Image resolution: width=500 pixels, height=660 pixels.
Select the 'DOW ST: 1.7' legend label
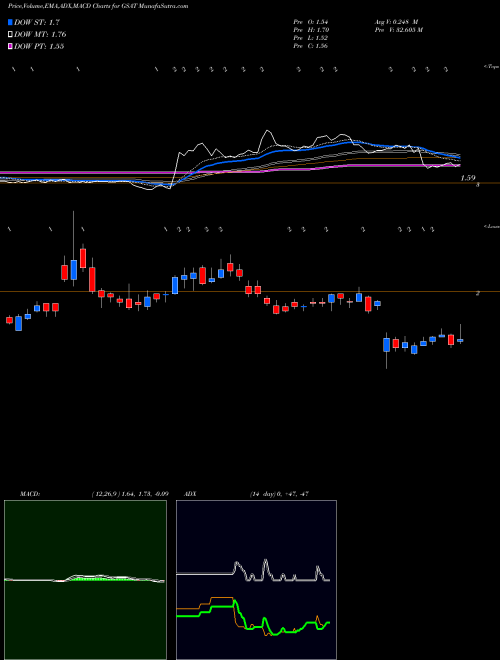coord(37,23)
